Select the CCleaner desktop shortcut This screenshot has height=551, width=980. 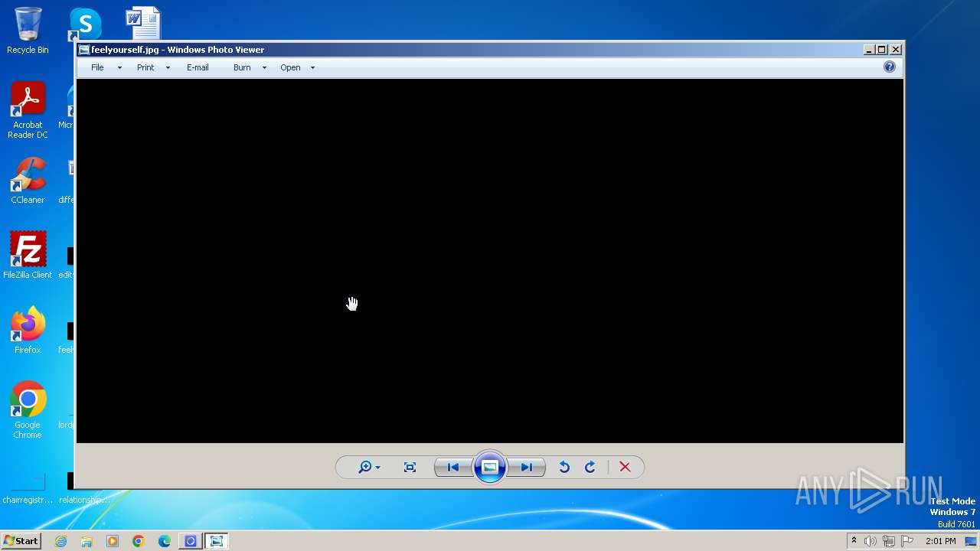tap(28, 181)
